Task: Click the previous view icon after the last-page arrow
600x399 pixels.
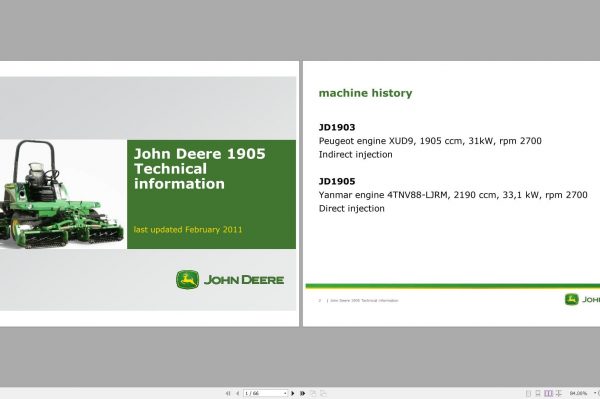Action: point(313,393)
